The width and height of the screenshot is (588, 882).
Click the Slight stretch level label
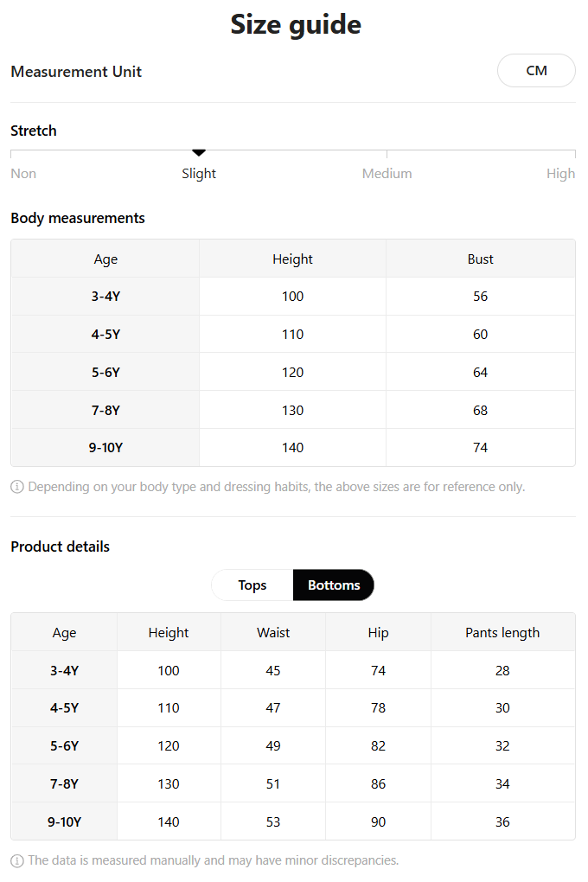(x=199, y=173)
